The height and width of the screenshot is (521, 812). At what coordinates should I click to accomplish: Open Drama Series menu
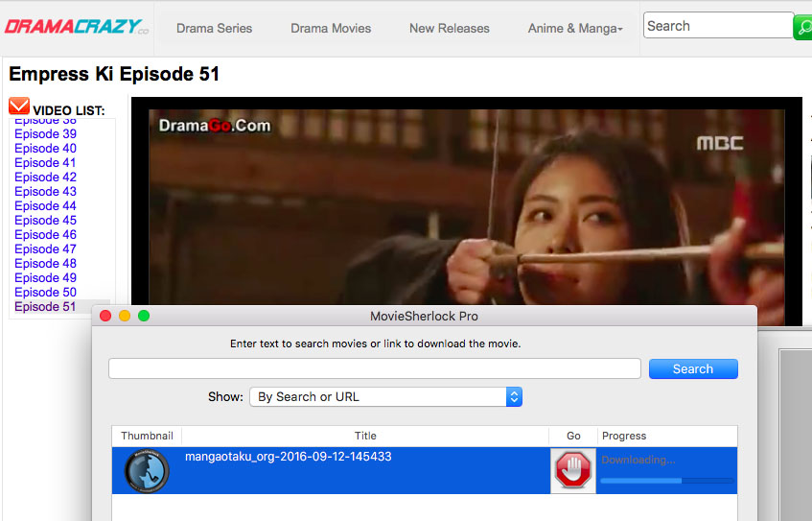point(215,29)
